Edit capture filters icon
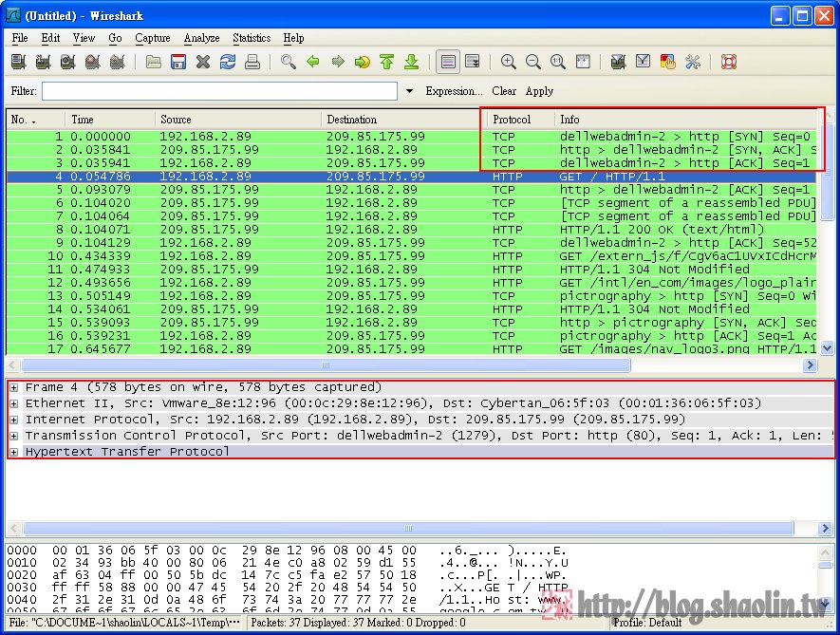The height and width of the screenshot is (635, 840). tap(618, 62)
